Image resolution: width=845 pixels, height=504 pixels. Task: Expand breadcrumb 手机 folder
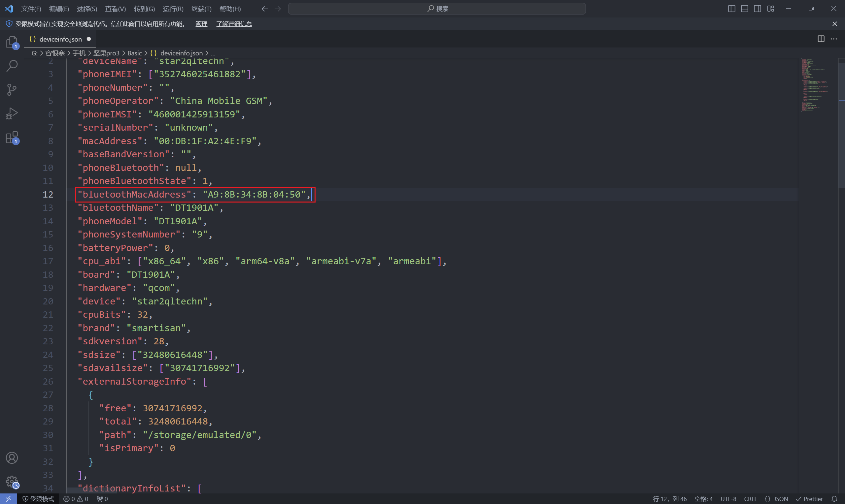pyautogui.click(x=79, y=53)
